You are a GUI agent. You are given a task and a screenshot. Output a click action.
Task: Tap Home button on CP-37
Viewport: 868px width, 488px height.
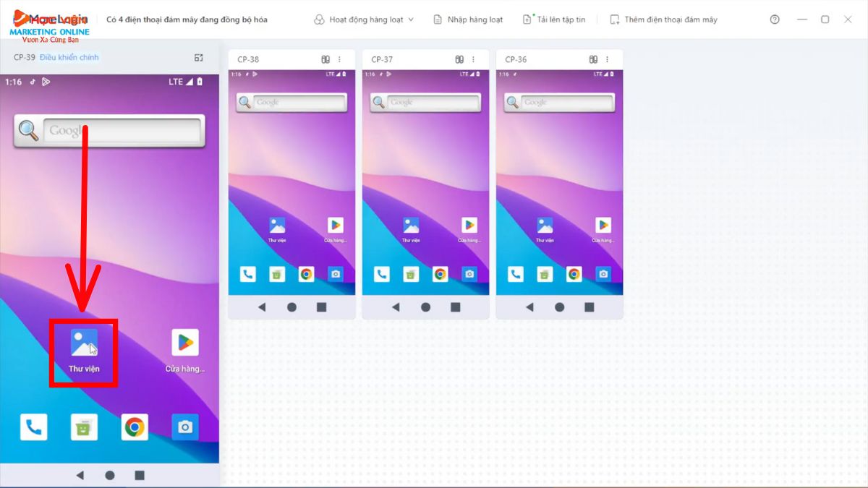click(x=425, y=307)
